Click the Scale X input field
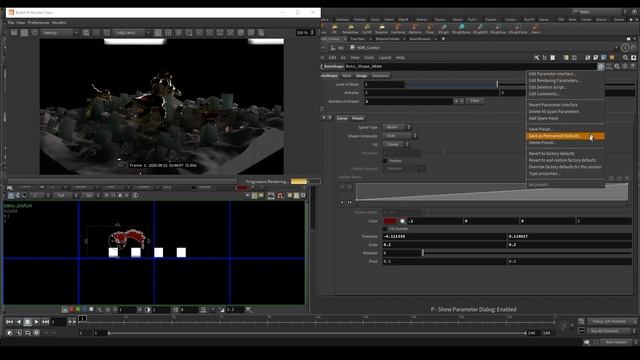Viewport: 640px width, 360px height. [x=444, y=244]
